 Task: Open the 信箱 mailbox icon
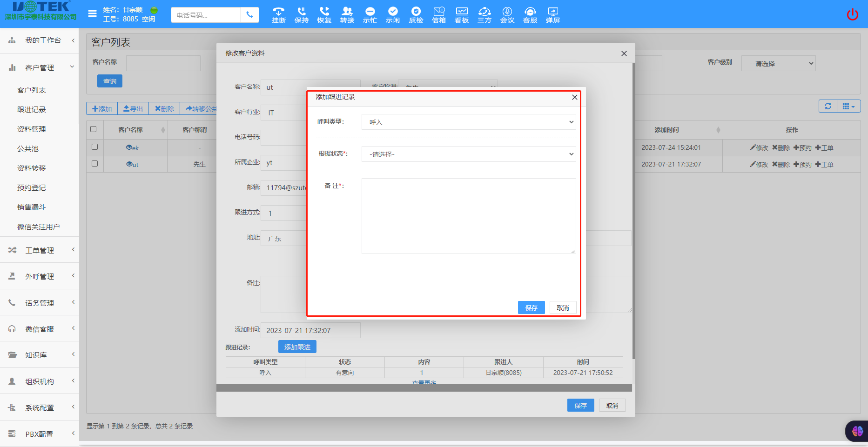tap(438, 14)
